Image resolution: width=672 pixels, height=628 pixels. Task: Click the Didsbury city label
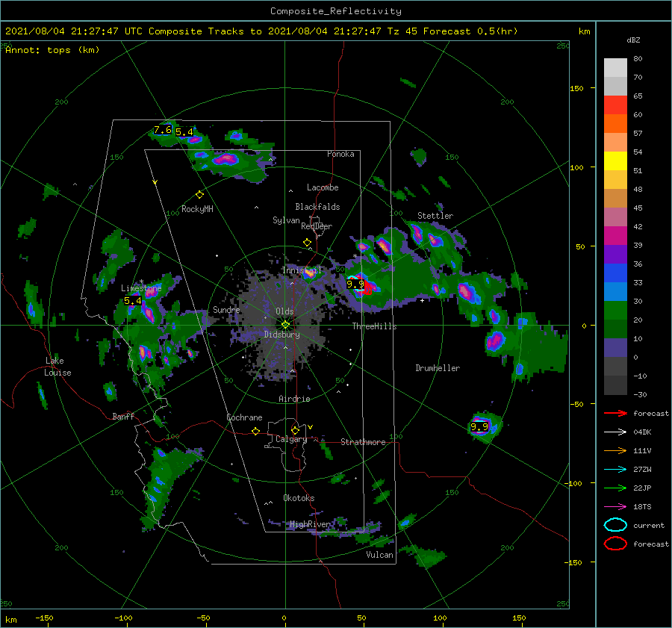(282, 335)
